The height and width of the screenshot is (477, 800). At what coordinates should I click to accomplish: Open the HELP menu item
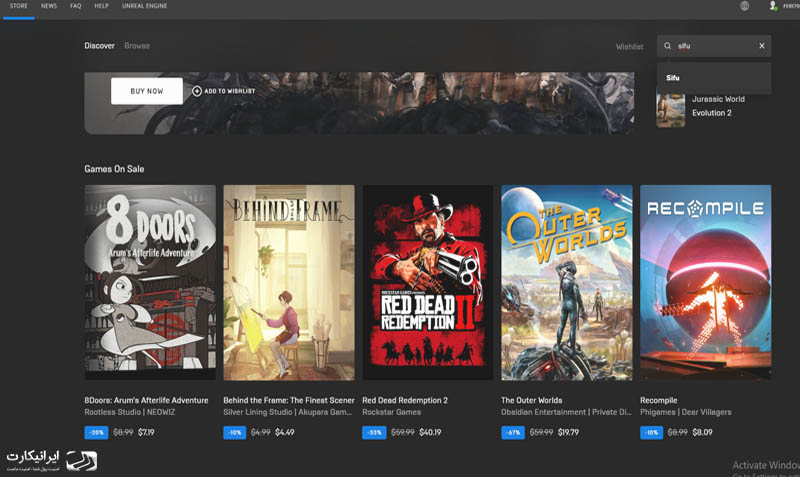[x=102, y=6]
